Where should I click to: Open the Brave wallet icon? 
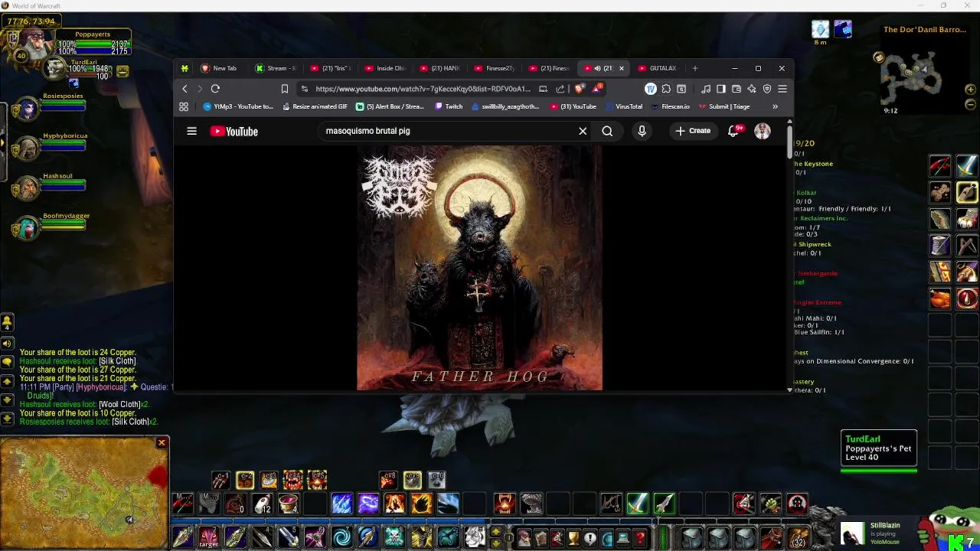click(736, 89)
